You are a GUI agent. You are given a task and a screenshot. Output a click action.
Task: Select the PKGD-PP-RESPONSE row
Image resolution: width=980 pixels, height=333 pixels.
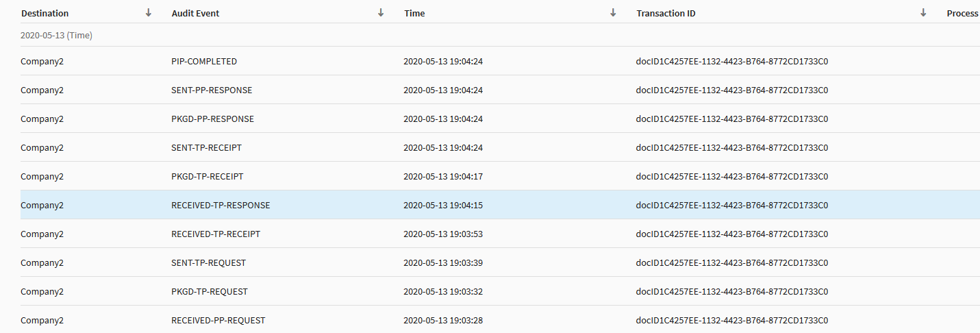pyautogui.click(x=500, y=119)
